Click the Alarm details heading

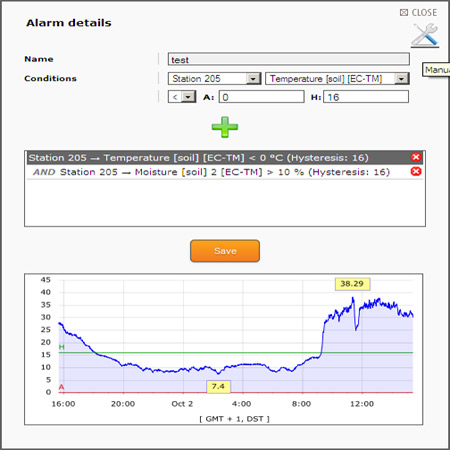click(69, 23)
